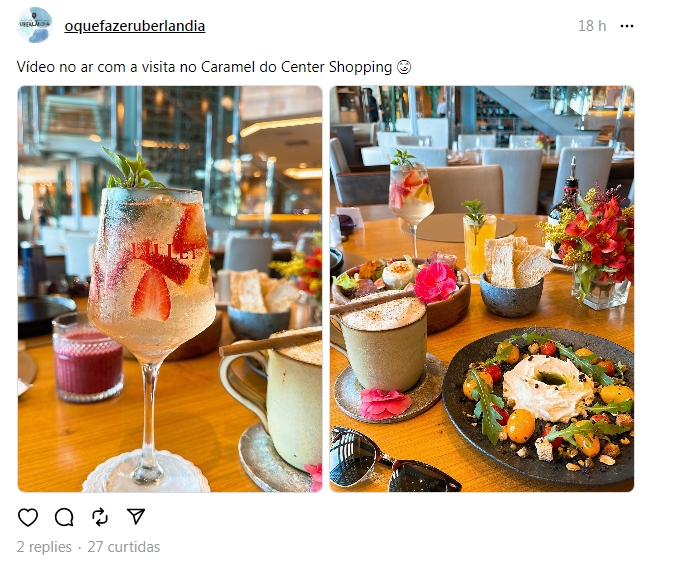Open the three-dot more options menu
This screenshot has width=690, height=572.
click(x=627, y=26)
